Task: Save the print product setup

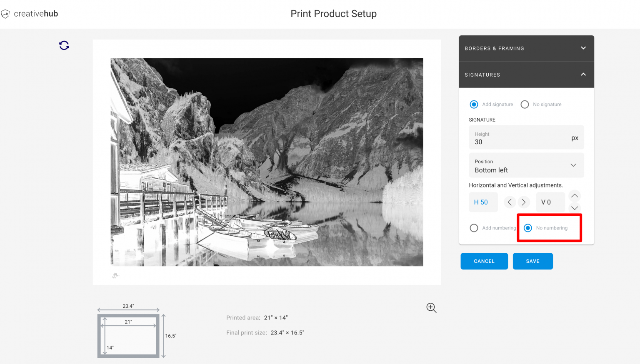Action: [533, 261]
